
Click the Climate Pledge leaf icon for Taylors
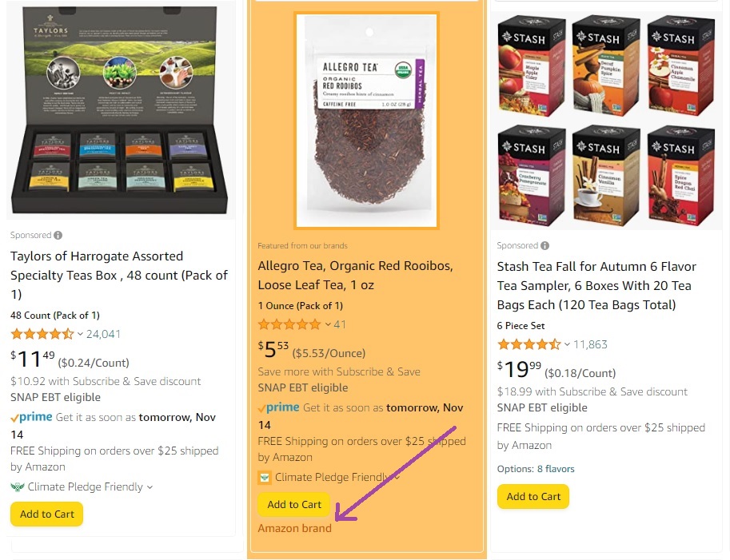[18, 487]
